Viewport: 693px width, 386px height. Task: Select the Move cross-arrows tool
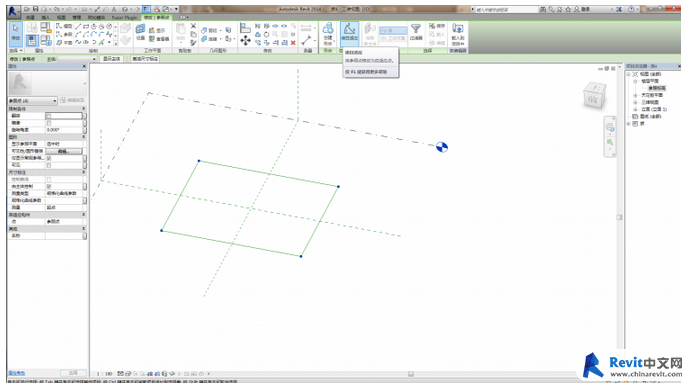coord(245,41)
